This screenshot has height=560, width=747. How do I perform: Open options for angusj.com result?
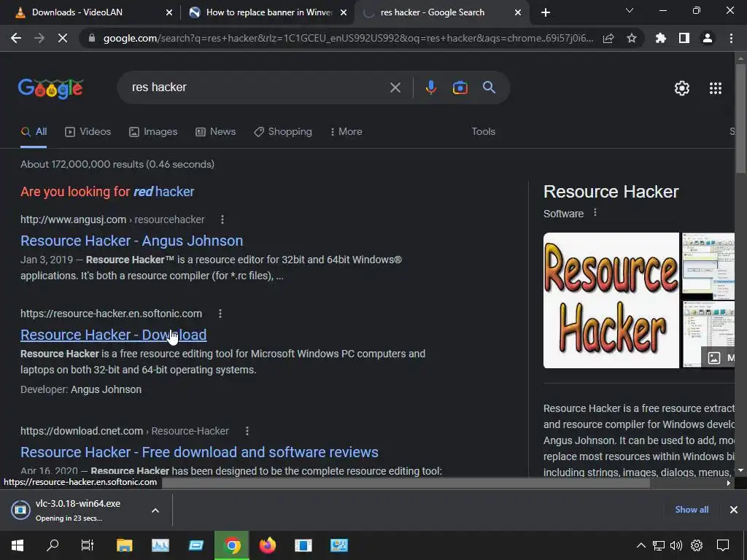(x=222, y=219)
